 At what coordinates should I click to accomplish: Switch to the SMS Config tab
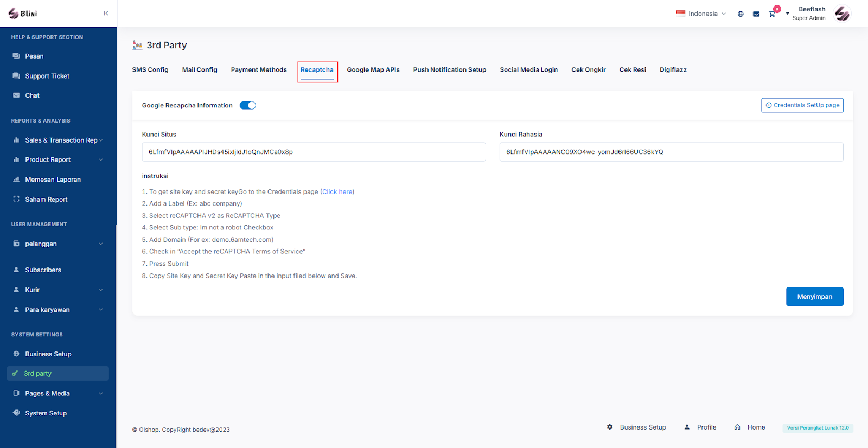point(150,70)
